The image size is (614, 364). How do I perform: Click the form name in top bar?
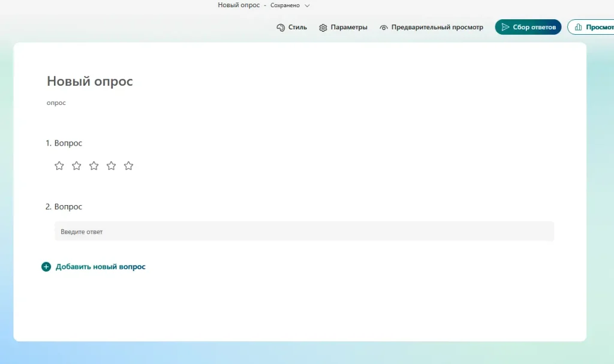(239, 5)
